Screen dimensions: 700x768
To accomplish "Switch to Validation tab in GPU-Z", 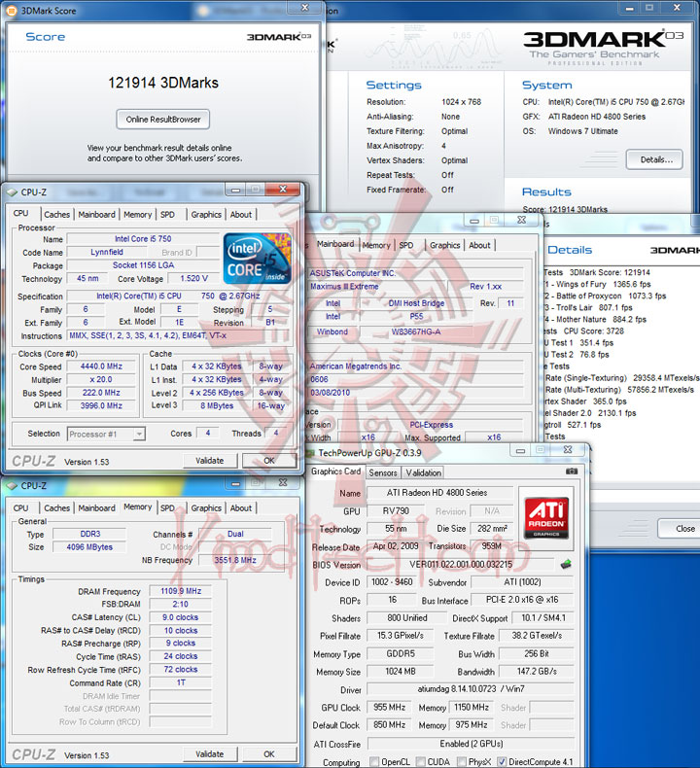I will [423, 472].
